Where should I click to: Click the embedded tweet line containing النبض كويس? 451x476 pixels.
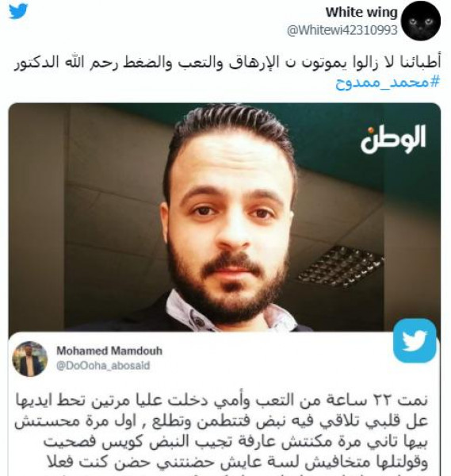click(x=235, y=442)
